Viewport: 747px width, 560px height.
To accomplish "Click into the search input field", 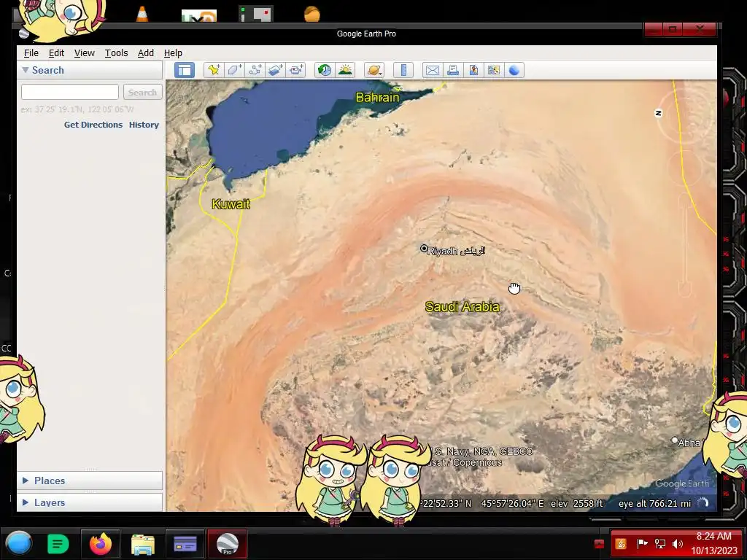I will pos(70,92).
